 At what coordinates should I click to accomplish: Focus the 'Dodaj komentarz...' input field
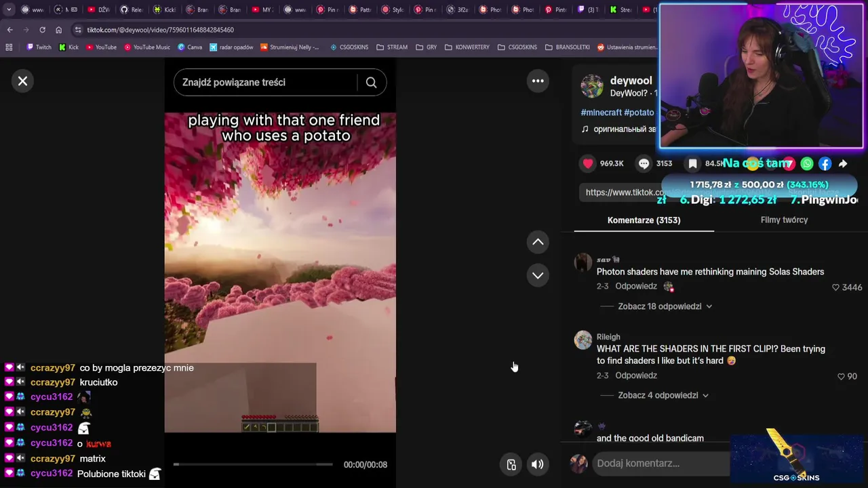pos(661,464)
